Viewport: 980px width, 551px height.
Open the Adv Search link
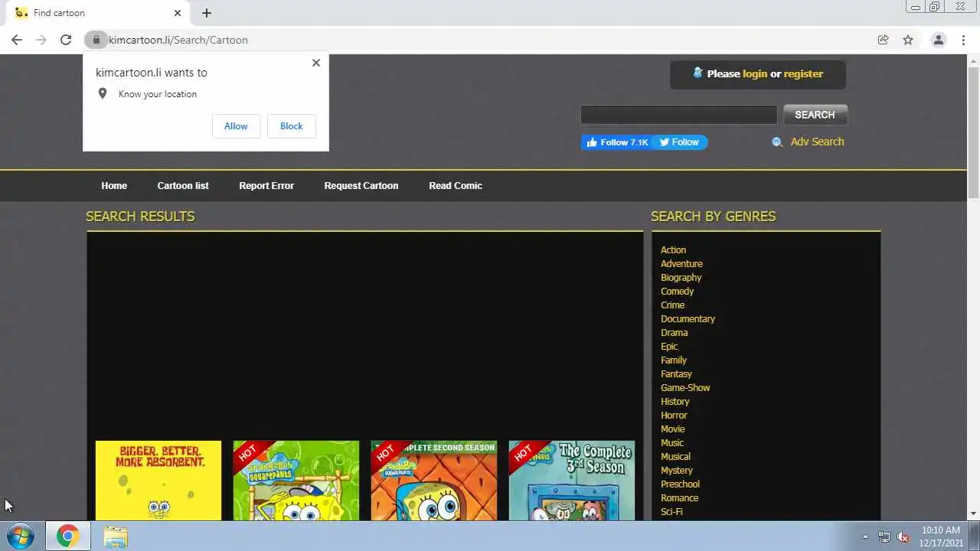click(x=817, y=142)
